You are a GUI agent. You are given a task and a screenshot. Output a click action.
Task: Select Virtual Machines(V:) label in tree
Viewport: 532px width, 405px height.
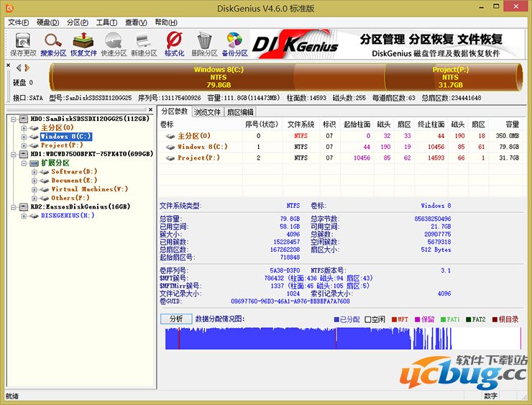pos(90,189)
